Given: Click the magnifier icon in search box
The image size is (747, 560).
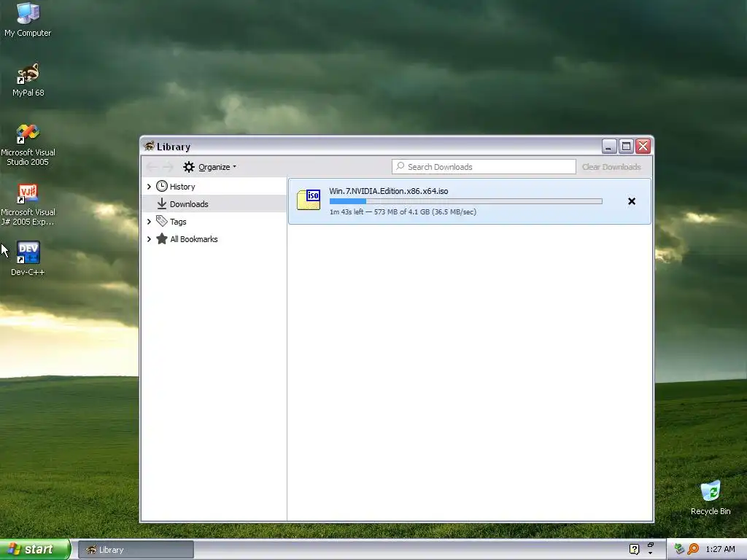Looking at the screenshot, I should pyautogui.click(x=400, y=166).
